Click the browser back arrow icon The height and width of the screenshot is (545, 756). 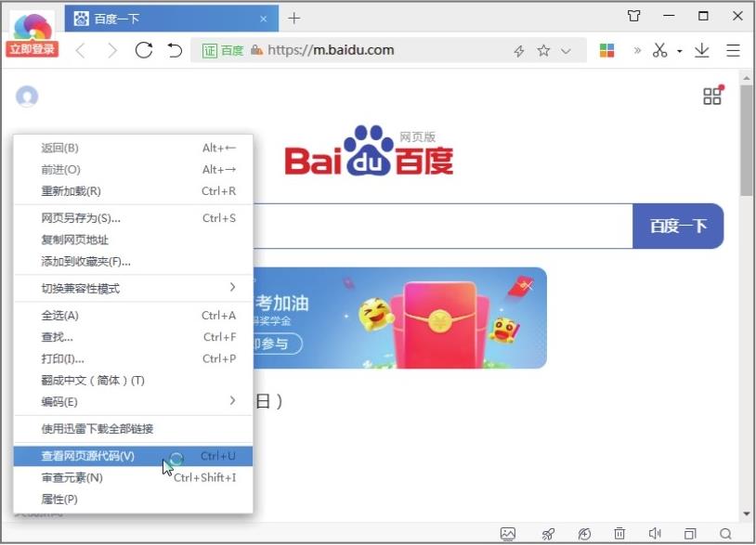[81, 50]
